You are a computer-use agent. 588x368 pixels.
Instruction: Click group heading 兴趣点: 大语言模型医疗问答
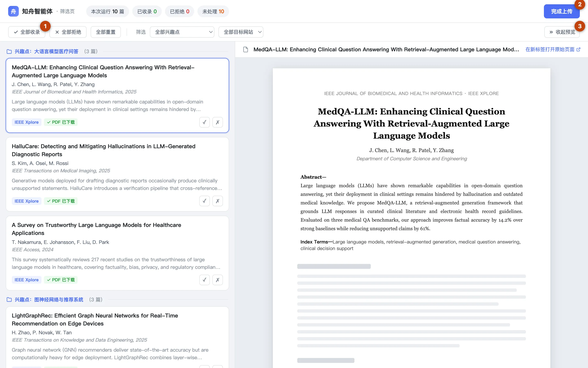(x=46, y=51)
